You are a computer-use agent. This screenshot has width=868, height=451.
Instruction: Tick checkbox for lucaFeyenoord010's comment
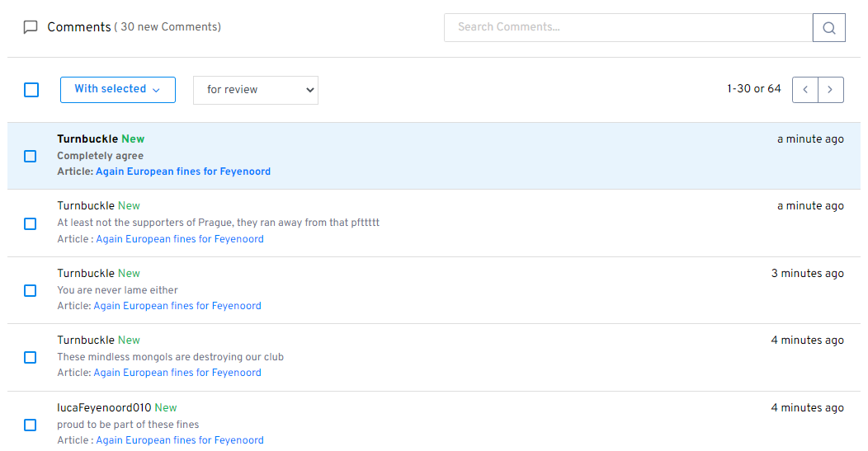tap(31, 425)
